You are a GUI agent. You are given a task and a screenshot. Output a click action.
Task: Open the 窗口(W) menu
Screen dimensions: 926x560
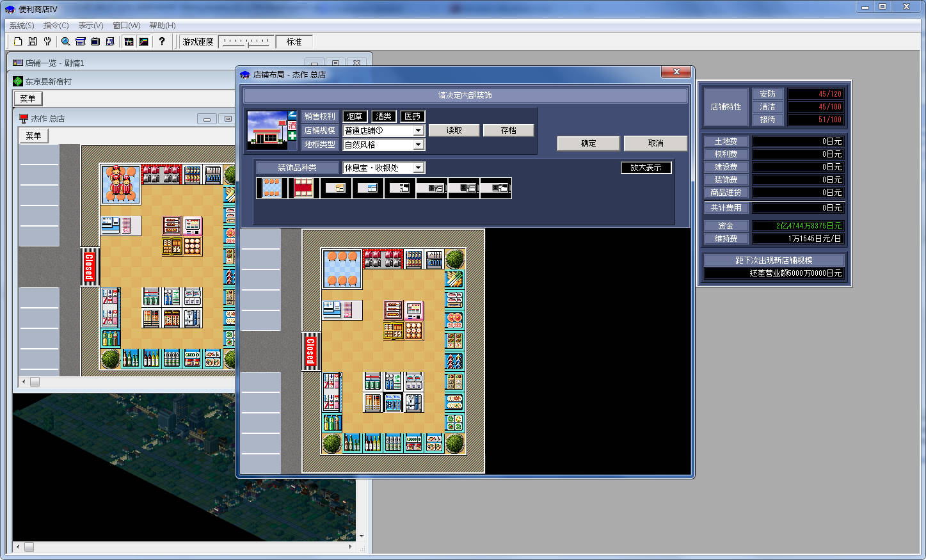click(x=126, y=26)
